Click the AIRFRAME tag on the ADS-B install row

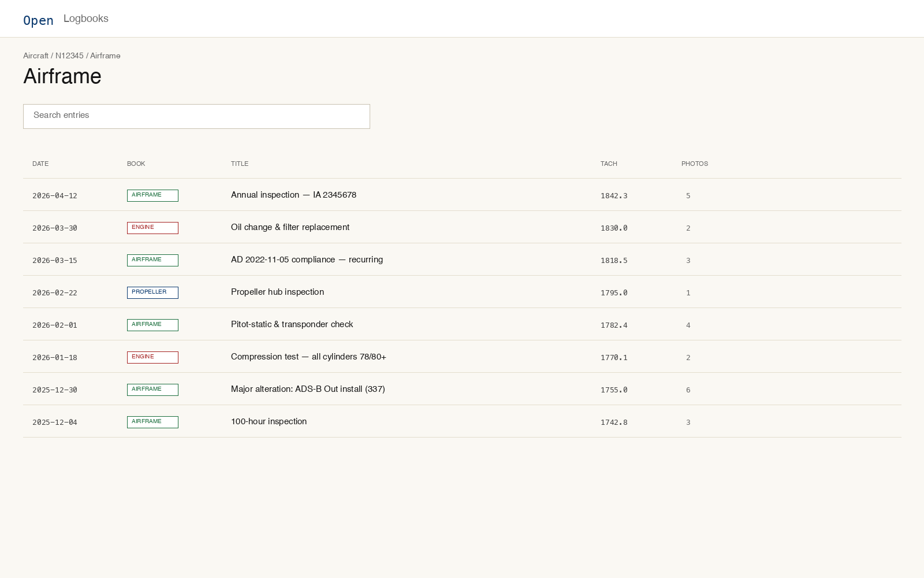point(152,390)
